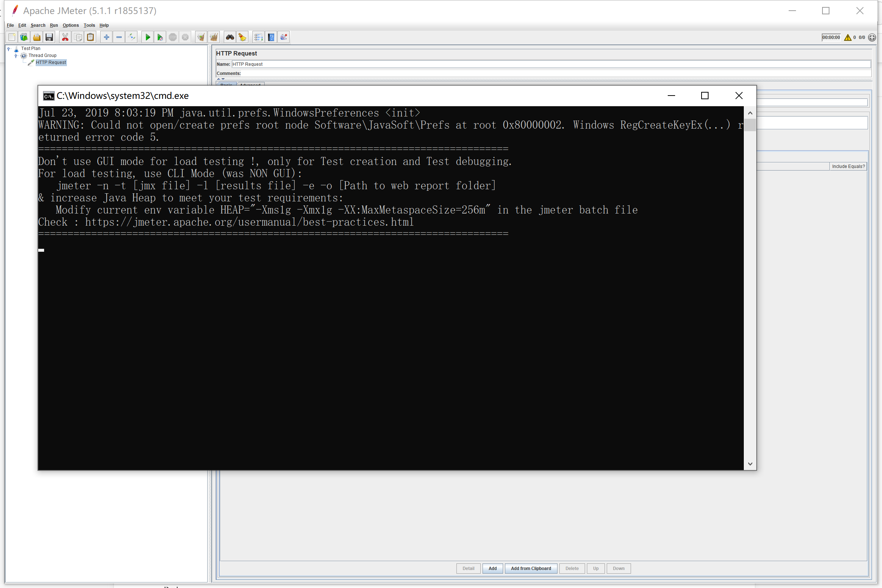Open the Tools menu
This screenshot has width=882, height=588.
[89, 25]
